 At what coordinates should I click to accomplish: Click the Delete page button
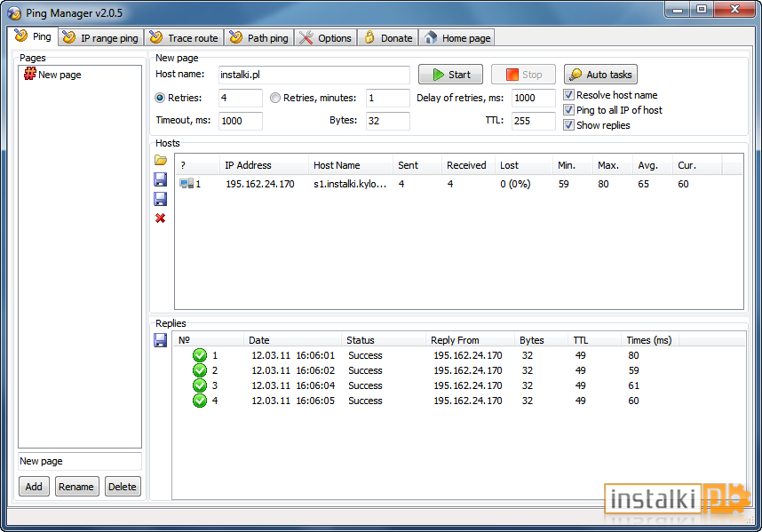123,487
